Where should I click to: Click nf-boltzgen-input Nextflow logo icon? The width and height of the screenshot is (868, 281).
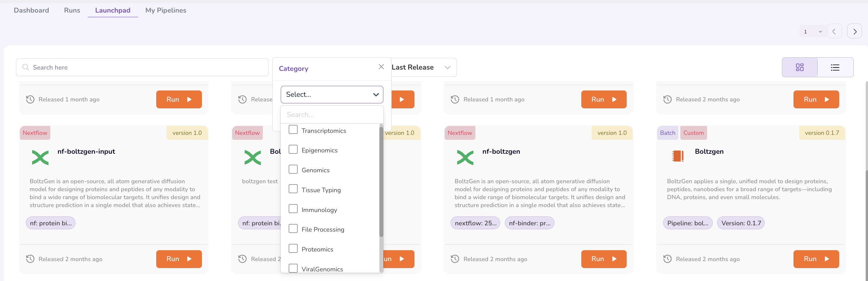click(40, 157)
